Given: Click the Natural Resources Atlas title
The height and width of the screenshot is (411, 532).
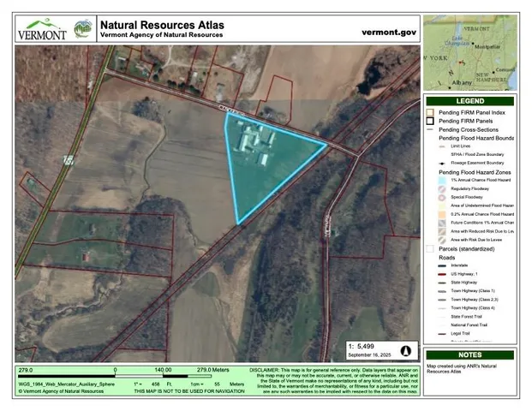Looking at the screenshot, I should (164, 25).
